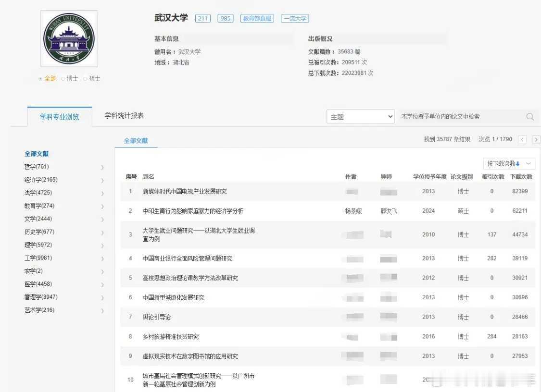Expand the 历史学(677) category chevron
Image resolution: width=541 pixels, height=392 pixels.
click(102, 233)
